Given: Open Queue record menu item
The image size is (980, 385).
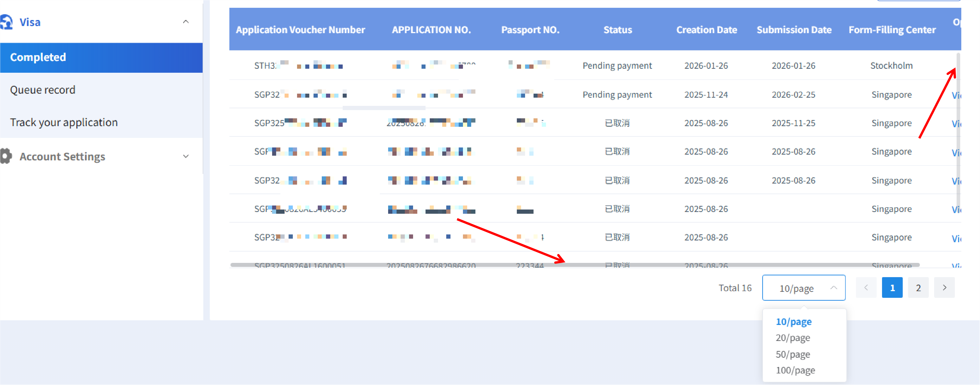Looking at the screenshot, I should tap(43, 90).
